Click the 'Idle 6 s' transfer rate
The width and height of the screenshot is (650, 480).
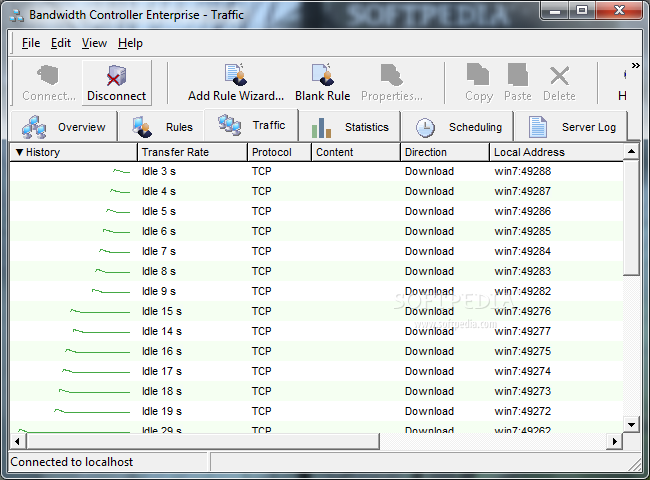coord(159,231)
